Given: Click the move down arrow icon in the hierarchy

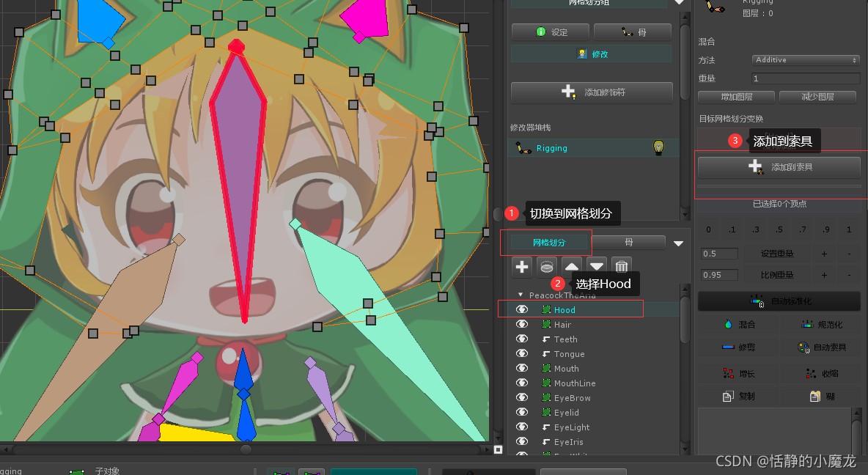Looking at the screenshot, I should [597, 267].
